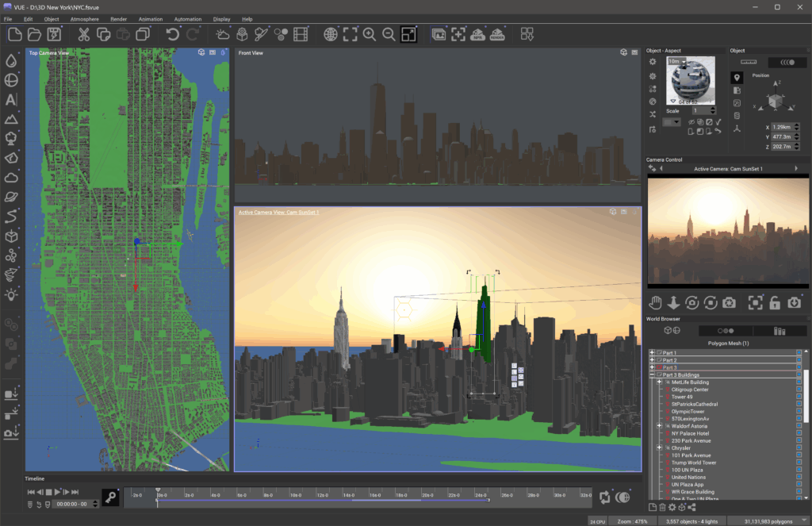Toggle layer indicator for Citigroup Center
This screenshot has height=526, width=812.
point(799,390)
